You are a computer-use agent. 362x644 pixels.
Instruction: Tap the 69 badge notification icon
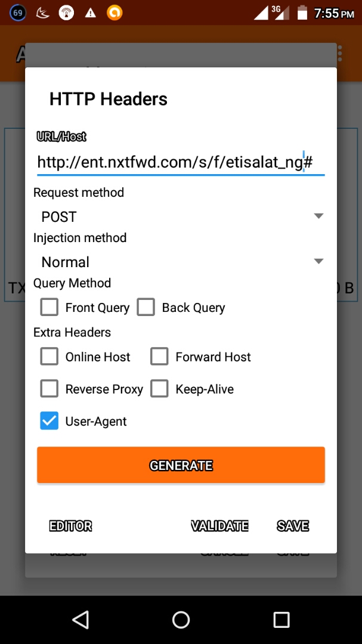[18, 13]
